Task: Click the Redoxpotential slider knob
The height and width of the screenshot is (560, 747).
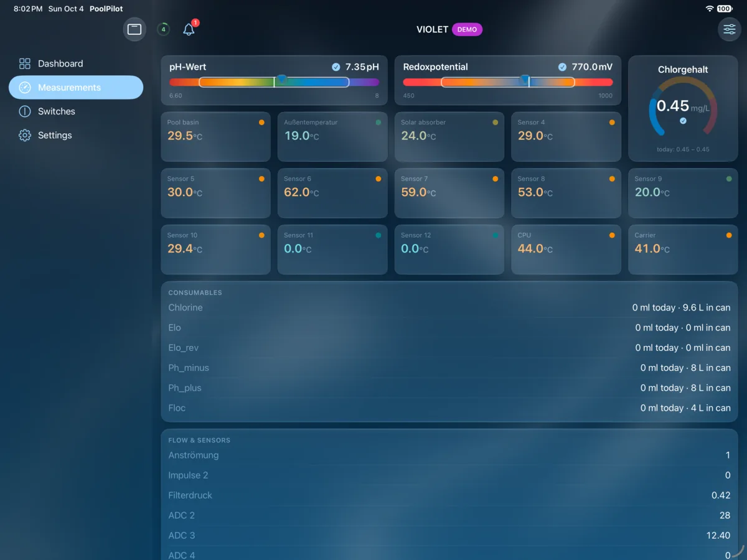Action: click(525, 79)
